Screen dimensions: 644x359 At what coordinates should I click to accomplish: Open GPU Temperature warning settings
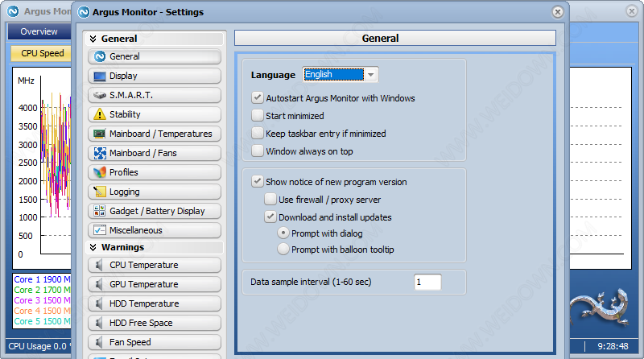pos(155,284)
